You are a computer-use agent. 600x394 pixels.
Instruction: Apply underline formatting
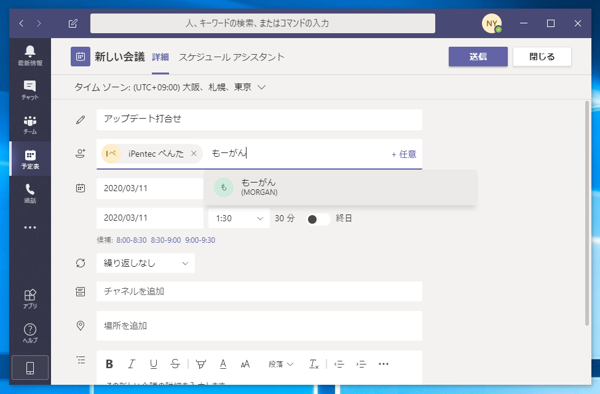point(153,364)
